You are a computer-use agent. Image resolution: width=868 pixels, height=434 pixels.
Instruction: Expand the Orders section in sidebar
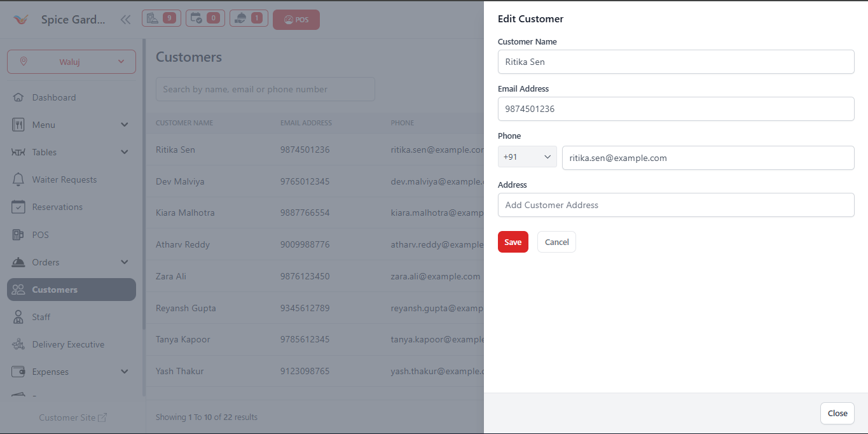(71, 262)
